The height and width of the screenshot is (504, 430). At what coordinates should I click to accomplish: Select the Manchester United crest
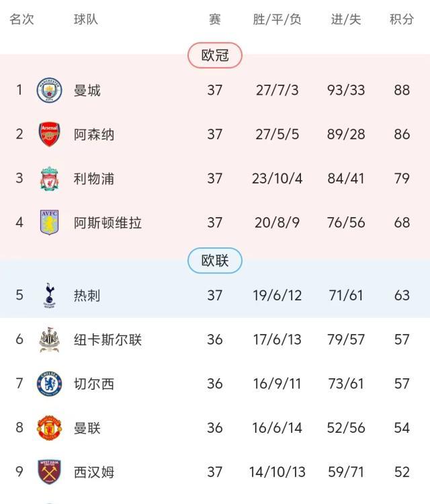pos(49,427)
